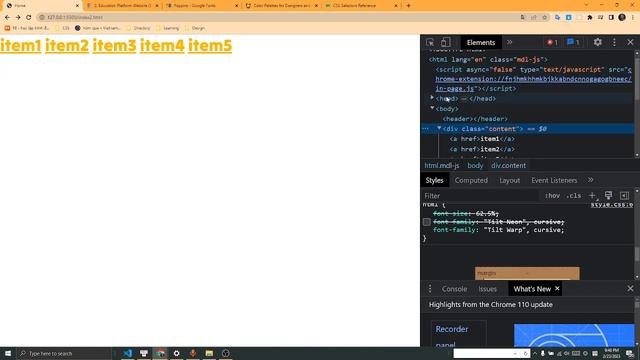
Task: Open the ellipsis actions on the selected div row
Action: (x=425, y=129)
